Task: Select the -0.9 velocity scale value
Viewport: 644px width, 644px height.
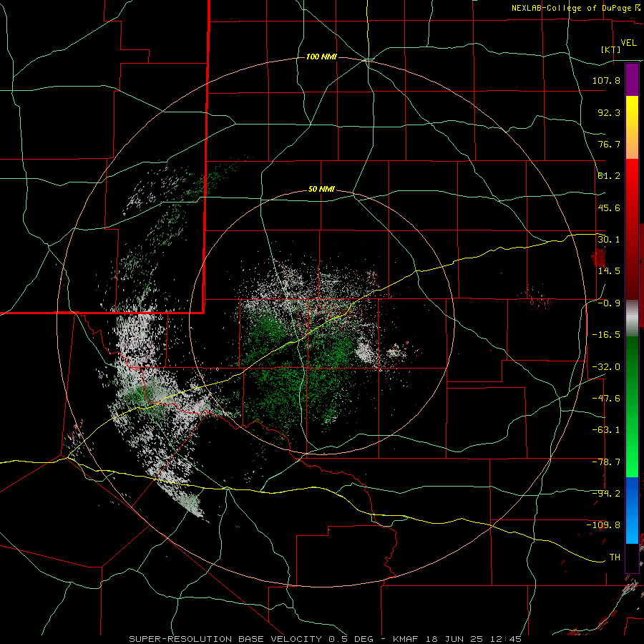Action: pyautogui.click(x=609, y=303)
